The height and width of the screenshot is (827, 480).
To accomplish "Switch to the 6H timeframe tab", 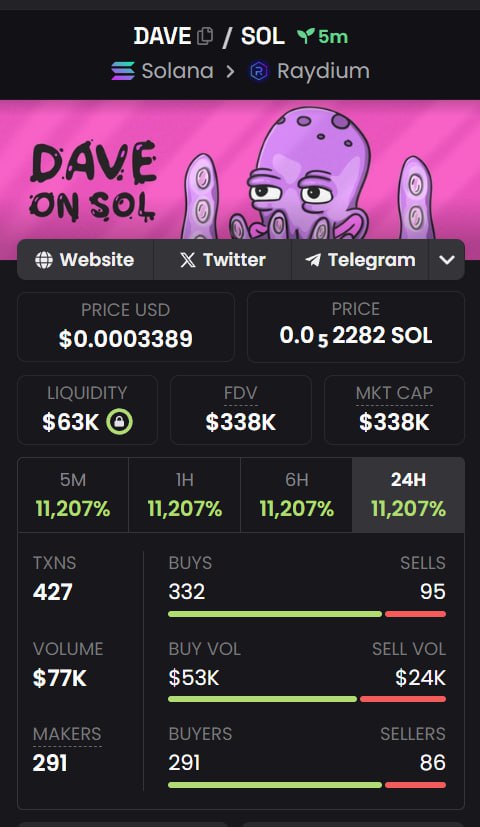I will click(296, 495).
